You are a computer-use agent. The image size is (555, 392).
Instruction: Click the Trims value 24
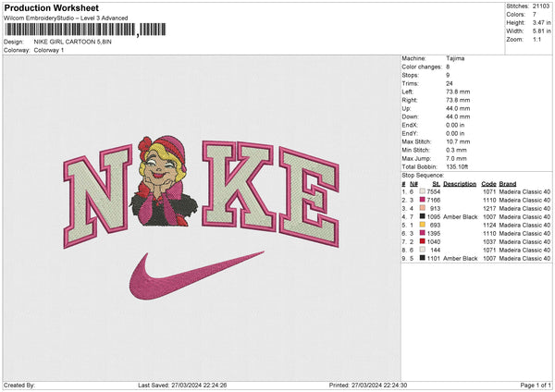tap(450, 83)
